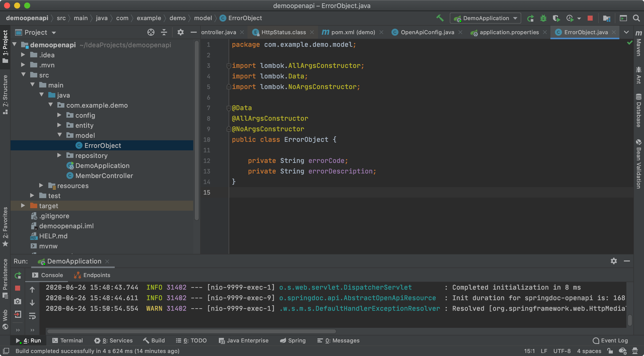Toggle the Structure side panel

[x=5, y=94]
